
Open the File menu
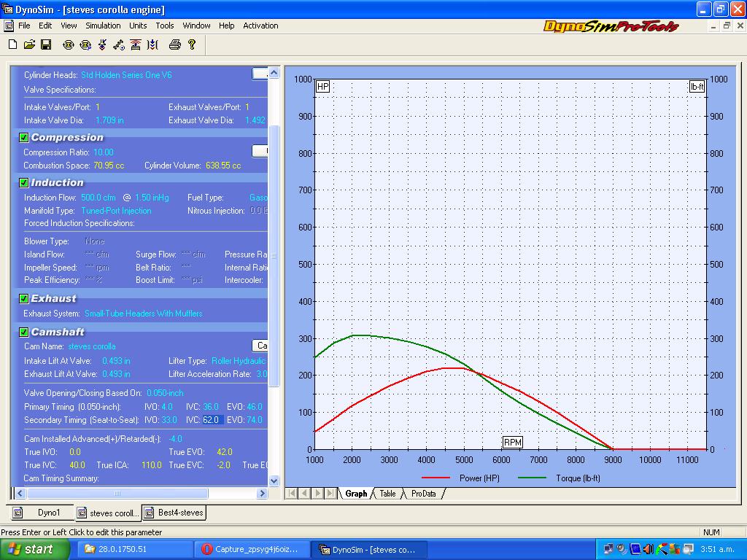click(24, 26)
